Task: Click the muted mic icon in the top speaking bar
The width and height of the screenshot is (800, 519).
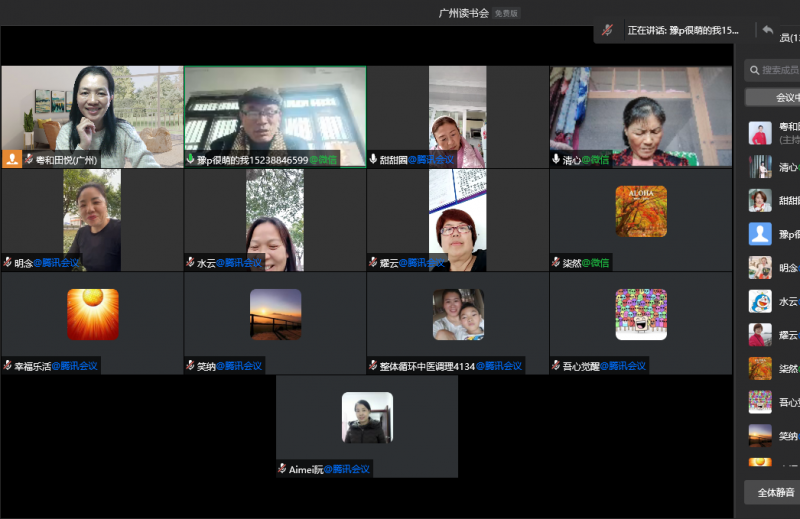Action: click(x=607, y=31)
